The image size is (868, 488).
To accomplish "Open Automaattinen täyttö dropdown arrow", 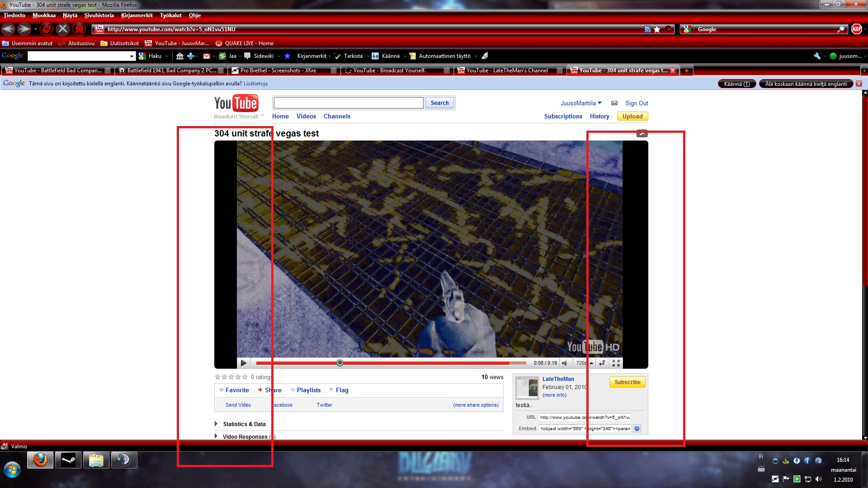I will tap(476, 56).
